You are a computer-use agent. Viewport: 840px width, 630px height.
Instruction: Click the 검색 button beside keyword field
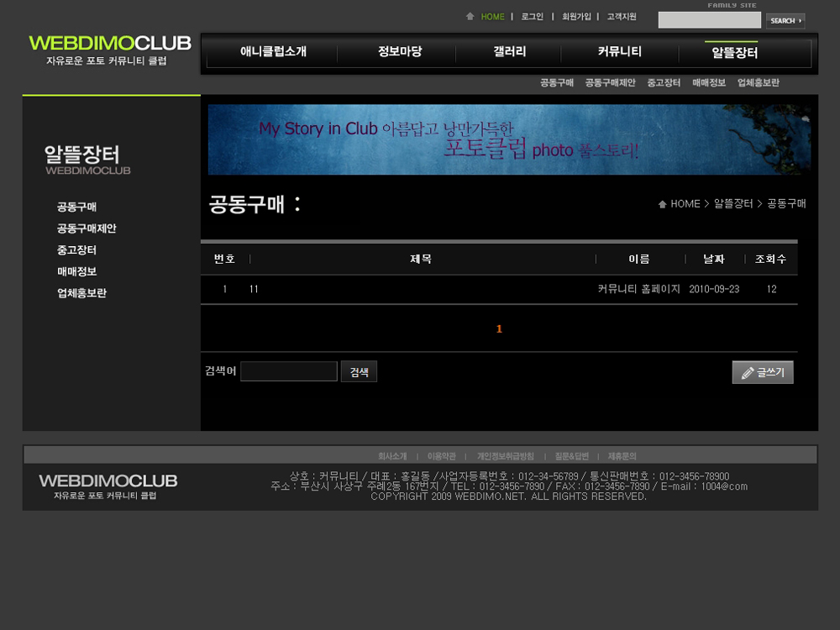[359, 372]
